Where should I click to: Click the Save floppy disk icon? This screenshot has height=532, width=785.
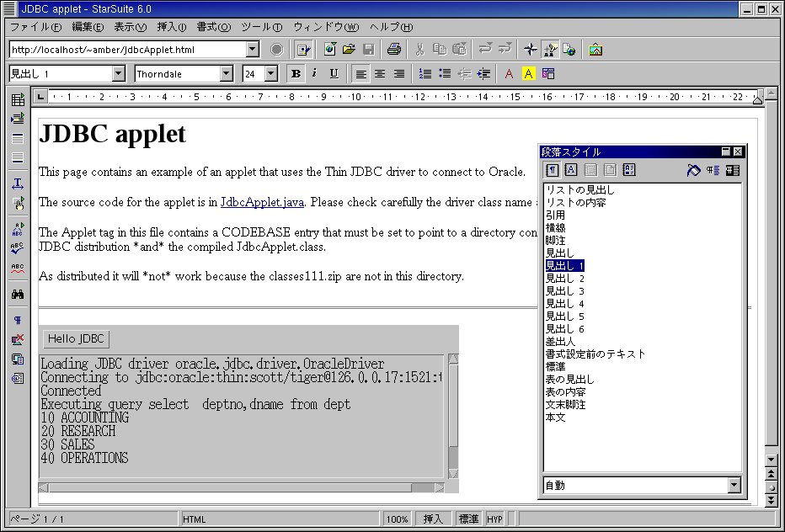tap(368, 49)
